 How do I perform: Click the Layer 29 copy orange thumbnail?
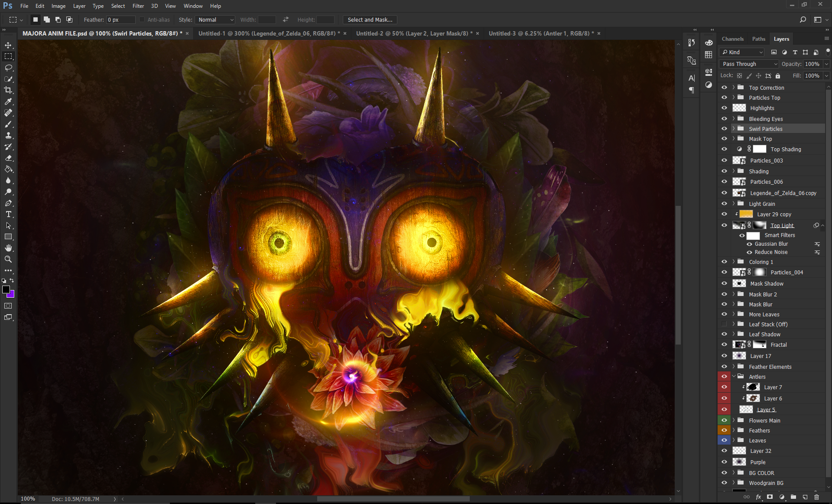[746, 214]
